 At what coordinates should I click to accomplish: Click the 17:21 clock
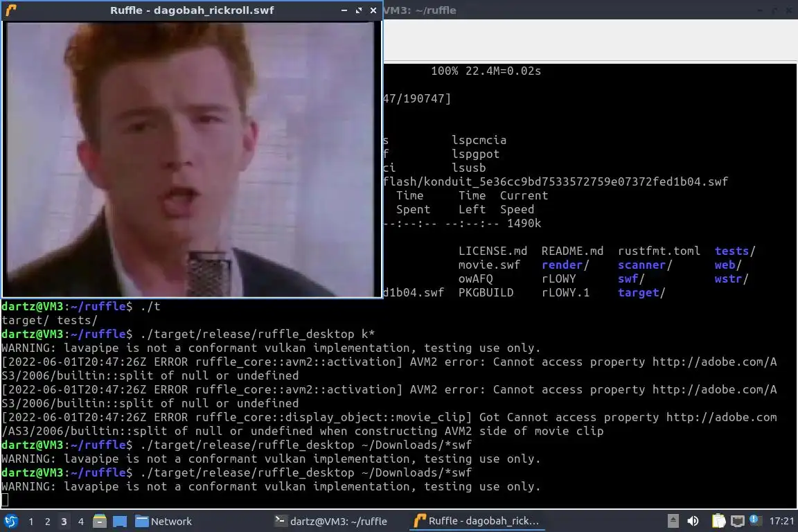click(781, 521)
